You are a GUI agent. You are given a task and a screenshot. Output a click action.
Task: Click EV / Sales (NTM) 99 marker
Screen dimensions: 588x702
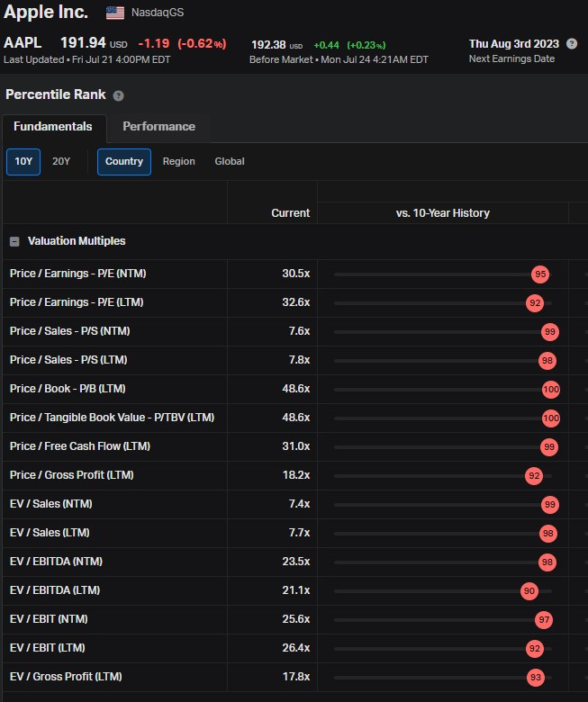(x=550, y=505)
